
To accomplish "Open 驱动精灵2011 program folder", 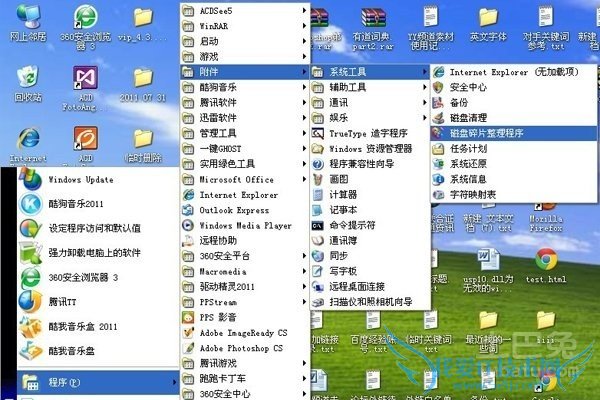I will tap(245, 286).
